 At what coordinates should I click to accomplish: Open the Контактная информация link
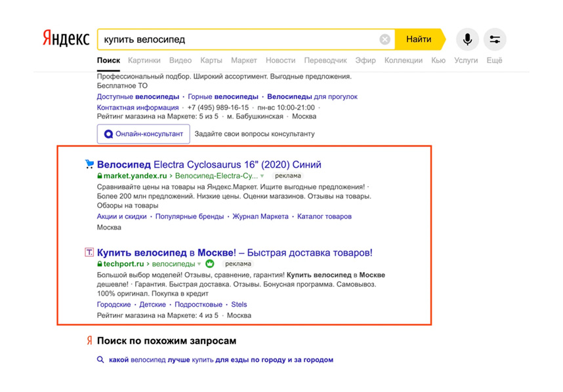click(138, 108)
